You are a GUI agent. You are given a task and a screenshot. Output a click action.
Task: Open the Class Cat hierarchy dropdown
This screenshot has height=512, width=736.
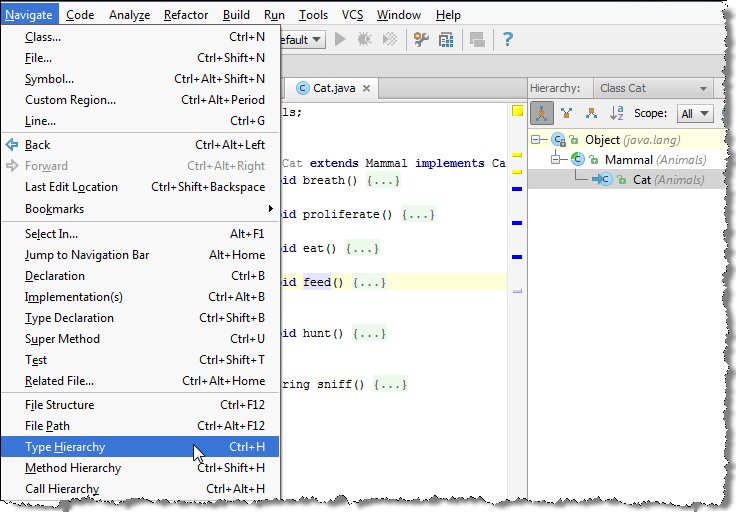coord(654,88)
